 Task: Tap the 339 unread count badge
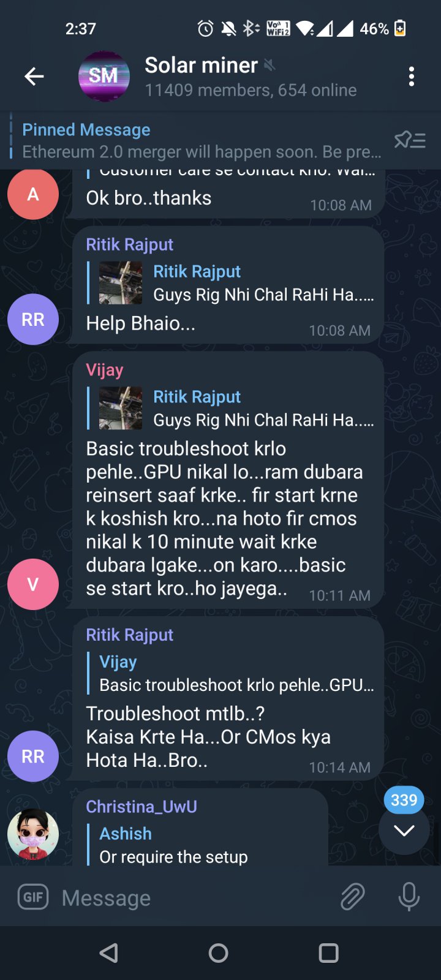point(404,800)
